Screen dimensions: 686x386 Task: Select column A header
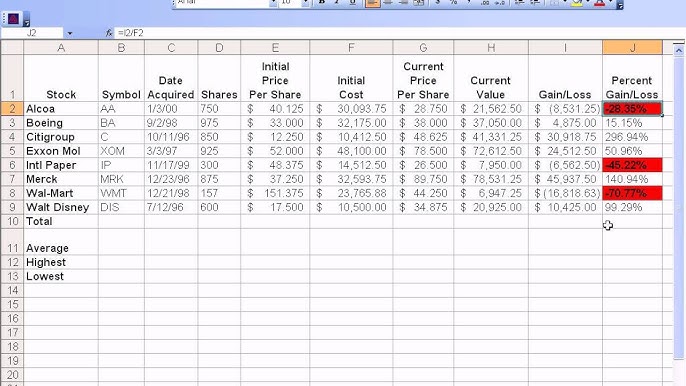[61, 47]
